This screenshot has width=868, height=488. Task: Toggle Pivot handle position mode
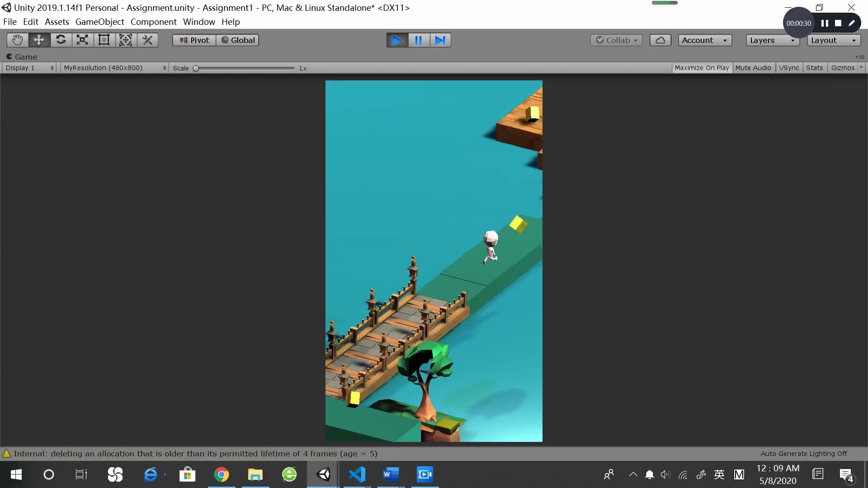(193, 40)
